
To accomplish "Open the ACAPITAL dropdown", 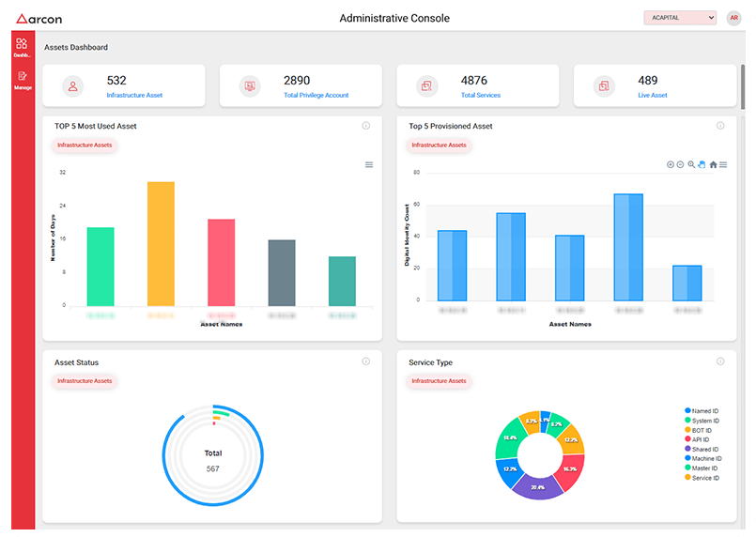I will click(x=680, y=18).
